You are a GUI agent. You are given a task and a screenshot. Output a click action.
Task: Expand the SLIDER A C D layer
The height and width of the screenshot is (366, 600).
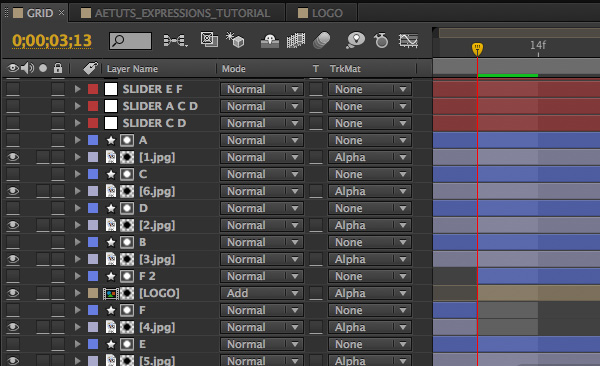[77, 106]
